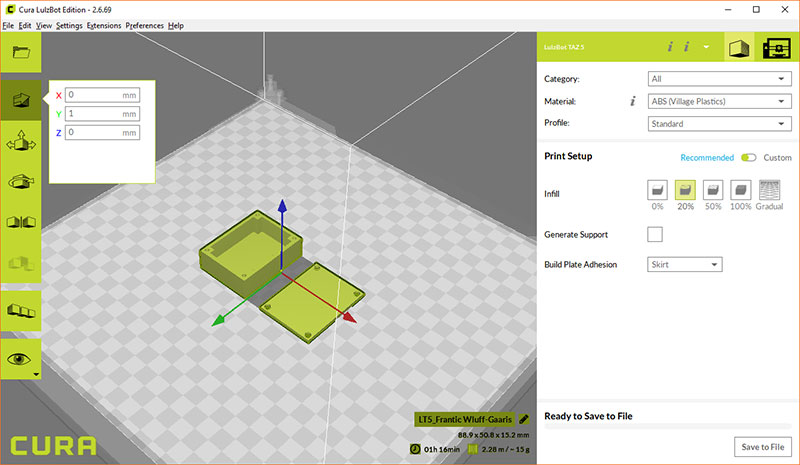Expand the Build Plate Adhesion dropdown
Screen dimensions: 800x465
pos(685,264)
